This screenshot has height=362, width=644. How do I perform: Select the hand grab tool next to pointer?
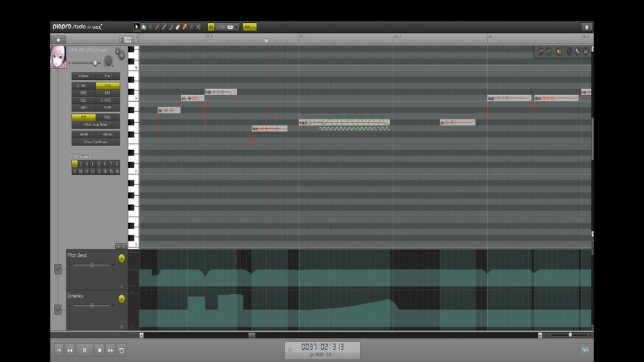click(144, 27)
